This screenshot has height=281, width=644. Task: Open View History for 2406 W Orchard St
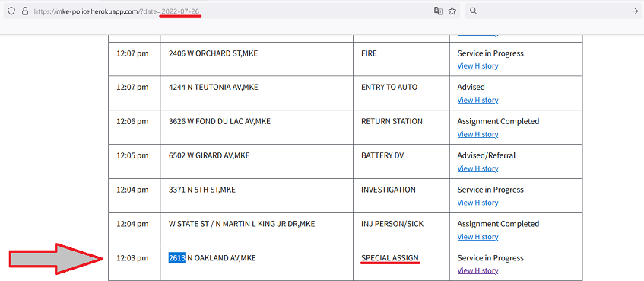click(x=477, y=65)
